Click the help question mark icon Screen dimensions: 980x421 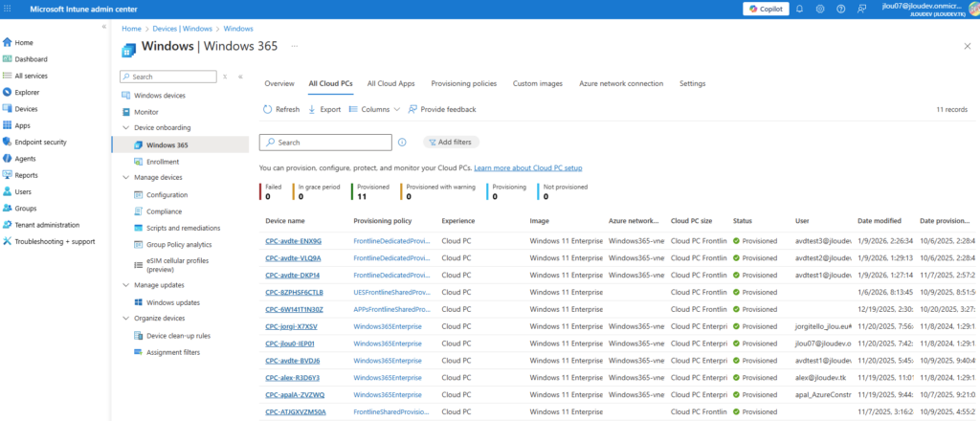(x=841, y=9)
